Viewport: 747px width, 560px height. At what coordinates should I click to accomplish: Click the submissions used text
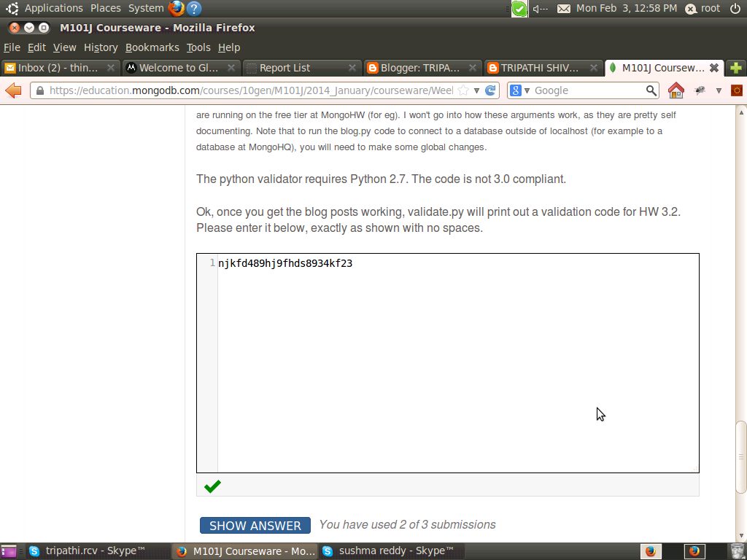coord(407,525)
